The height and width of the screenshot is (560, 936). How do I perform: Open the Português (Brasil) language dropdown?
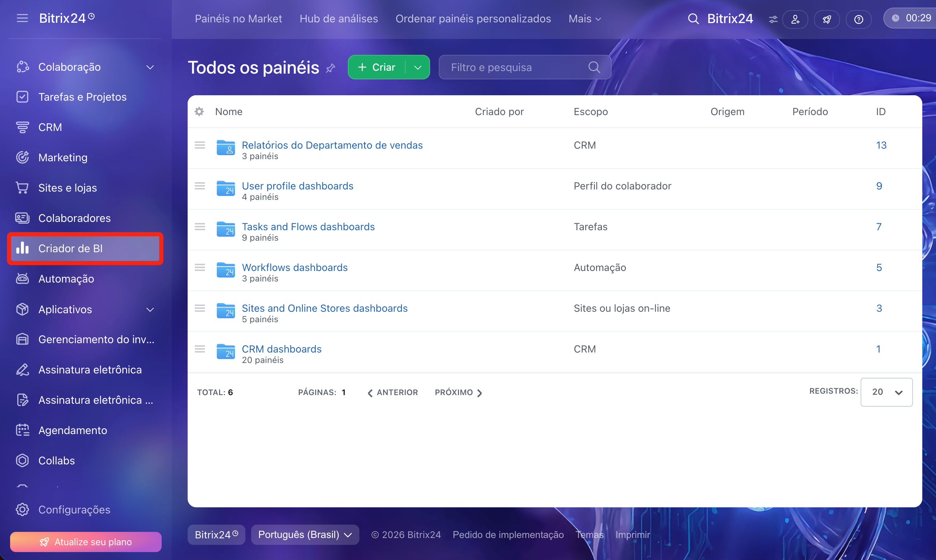[305, 535]
